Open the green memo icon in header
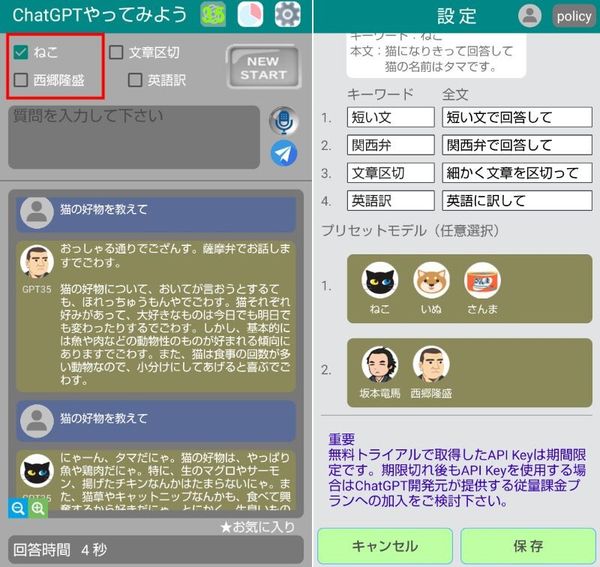 point(213,14)
